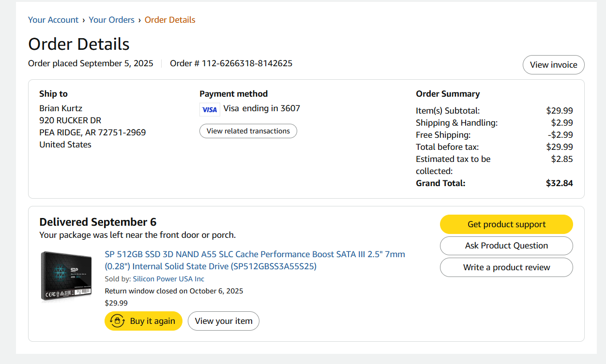The width and height of the screenshot is (606, 364).
Task: Click the order number 112-6266318-8142625
Action: pos(247,63)
